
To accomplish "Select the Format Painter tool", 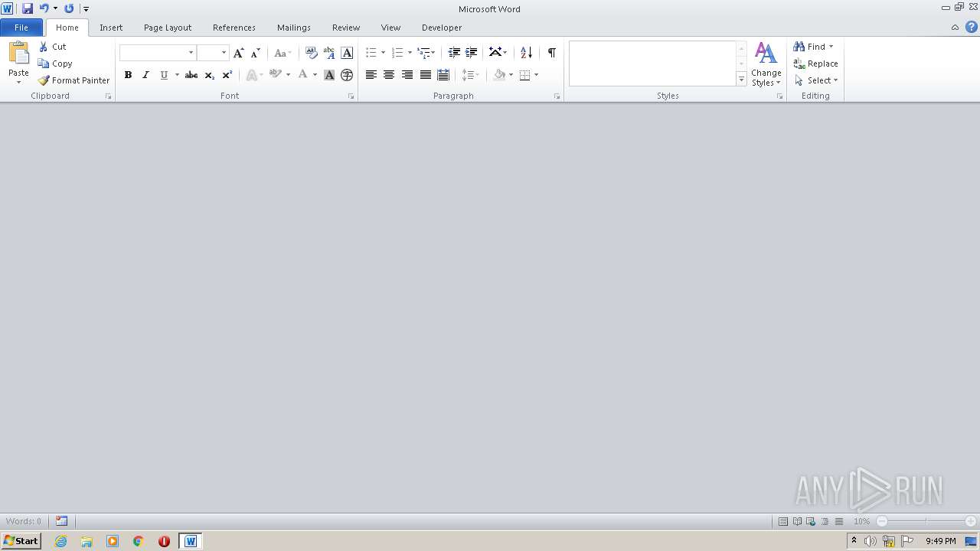I will (x=74, y=80).
